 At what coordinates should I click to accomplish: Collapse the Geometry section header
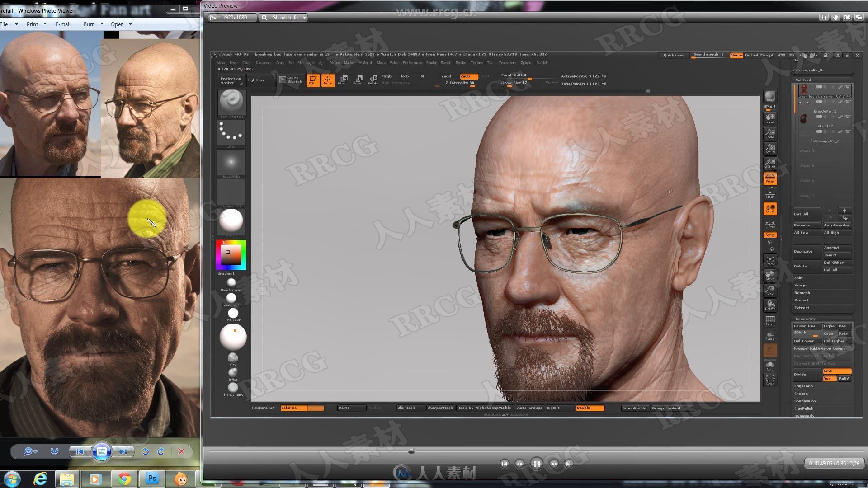pyautogui.click(x=806, y=319)
